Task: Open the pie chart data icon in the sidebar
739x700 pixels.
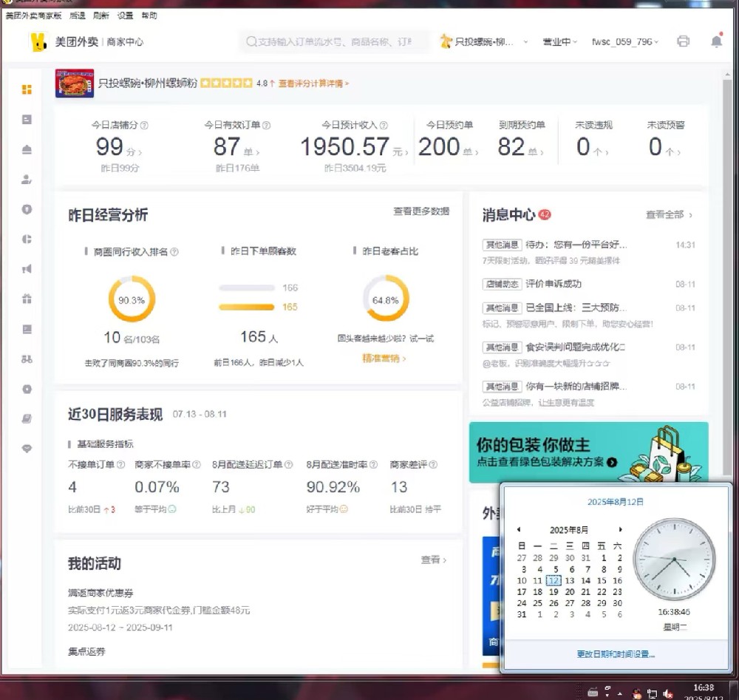Action: (x=27, y=239)
